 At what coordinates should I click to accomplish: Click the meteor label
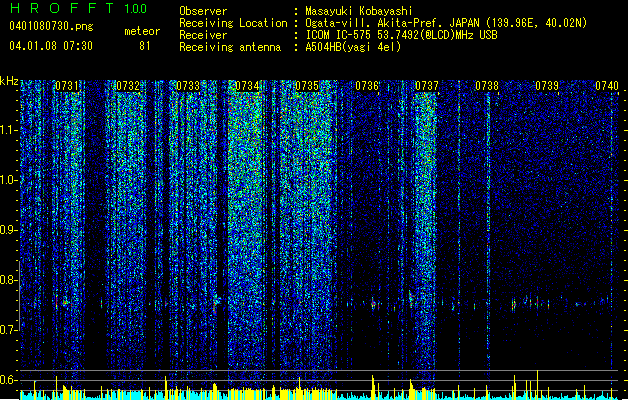(142, 31)
